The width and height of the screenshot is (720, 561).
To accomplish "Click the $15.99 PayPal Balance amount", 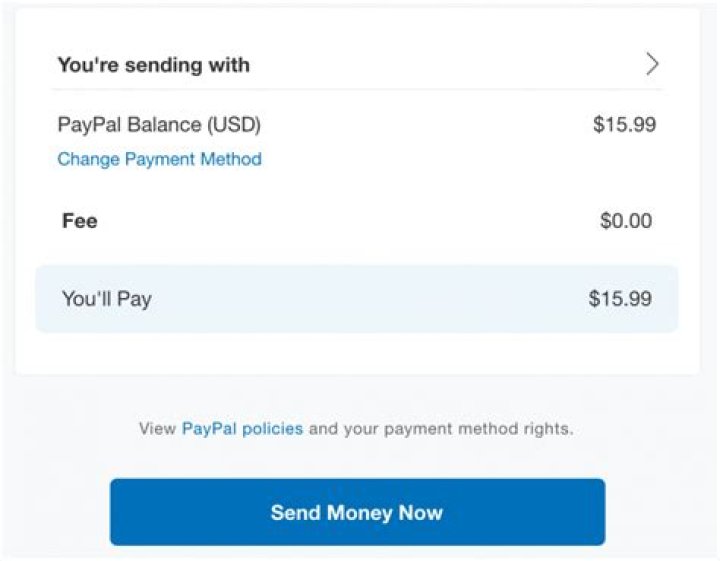I will coord(624,125).
